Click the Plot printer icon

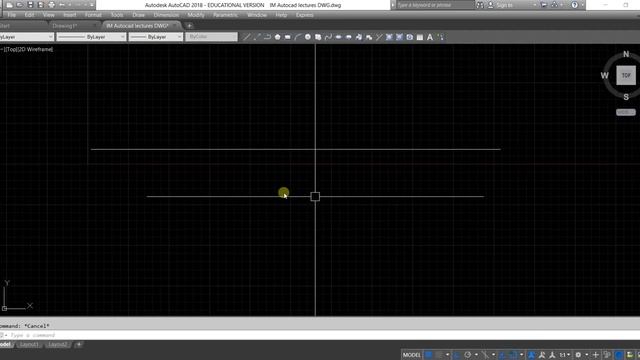point(51,5)
